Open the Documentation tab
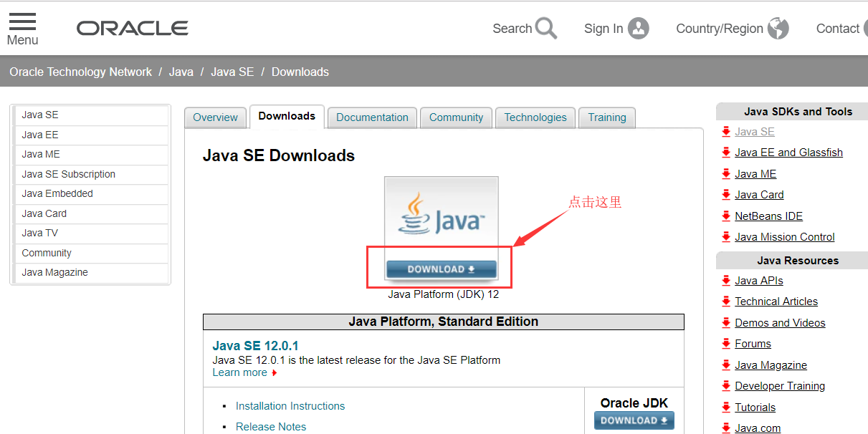This screenshot has height=434, width=868. (372, 117)
